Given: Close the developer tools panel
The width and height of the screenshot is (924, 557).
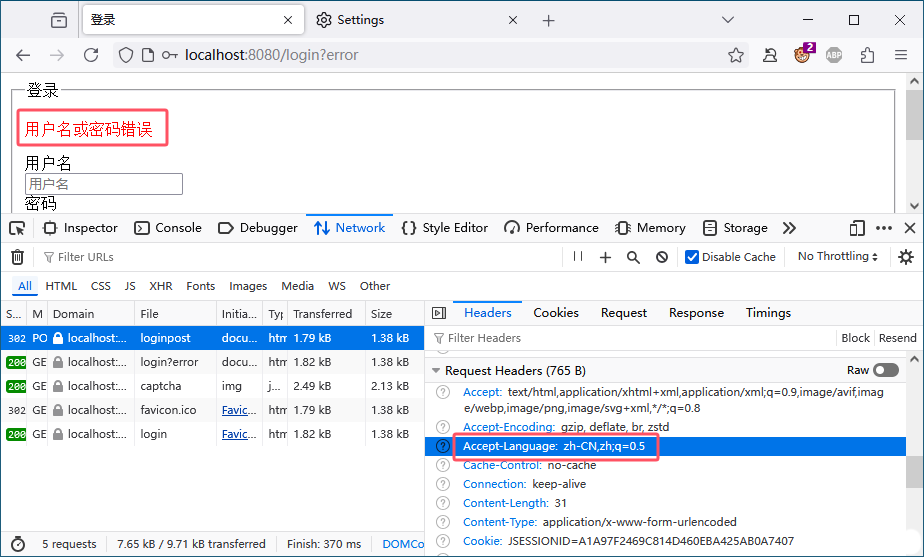Looking at the screenshot, I should coord(910,228).
